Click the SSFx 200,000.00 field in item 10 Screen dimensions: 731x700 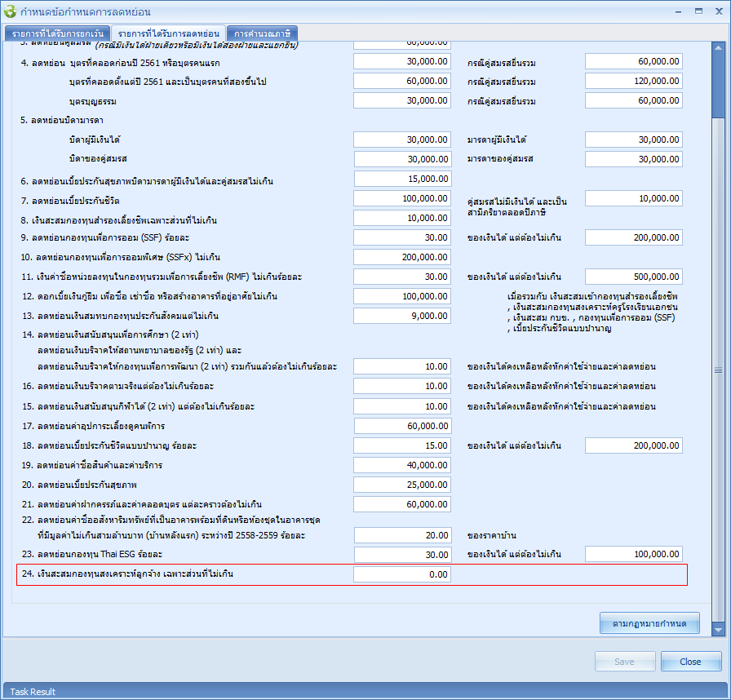click(x=402, y=257)
